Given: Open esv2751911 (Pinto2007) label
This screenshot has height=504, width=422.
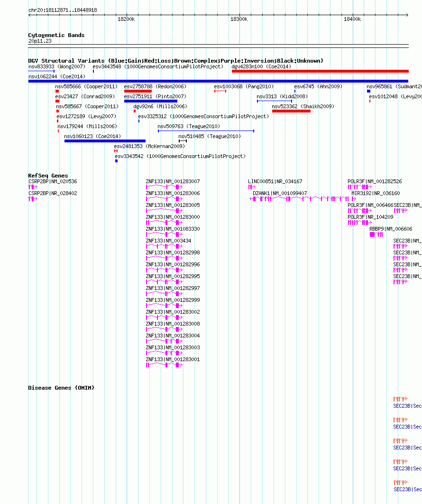Looking at the screenshot, I should (155, 96).
